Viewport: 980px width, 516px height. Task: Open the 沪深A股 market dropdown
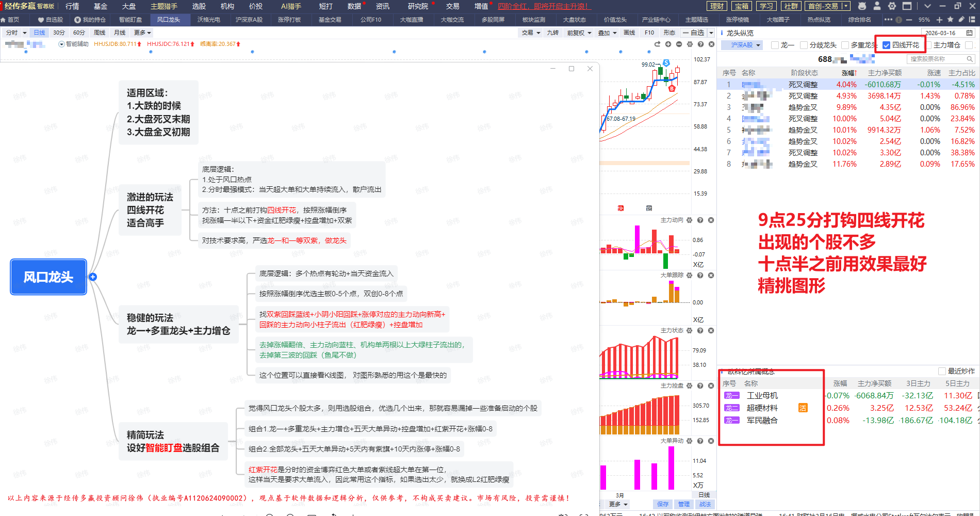[746, 45]
